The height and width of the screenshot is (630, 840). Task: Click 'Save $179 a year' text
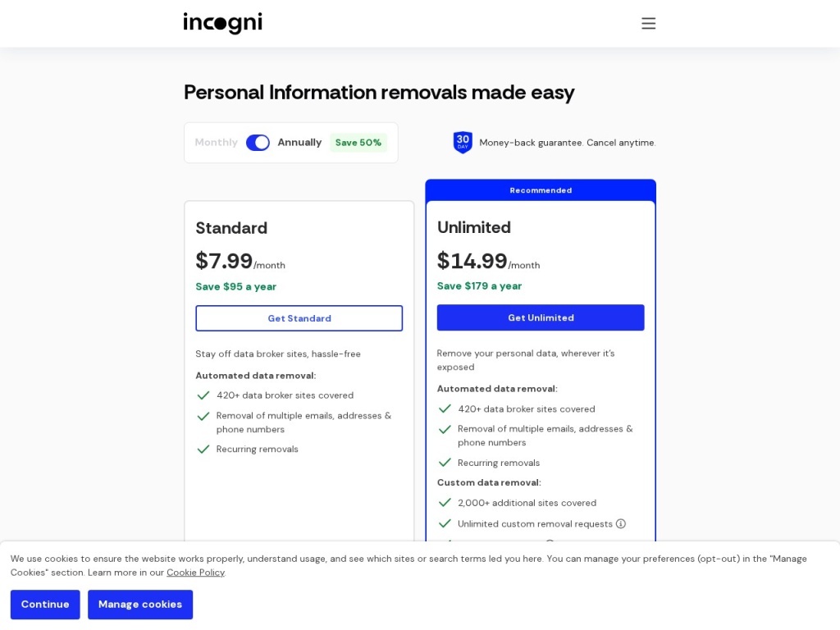tap(479, 286)
